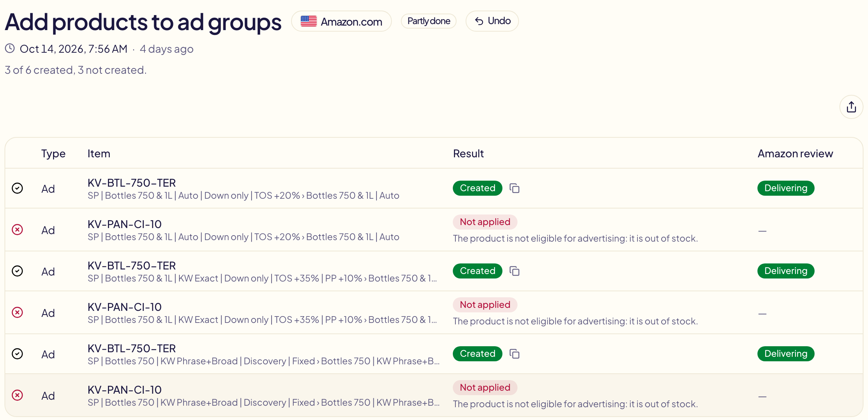Click the '3 of 6 created' summary text

[76, 70]
